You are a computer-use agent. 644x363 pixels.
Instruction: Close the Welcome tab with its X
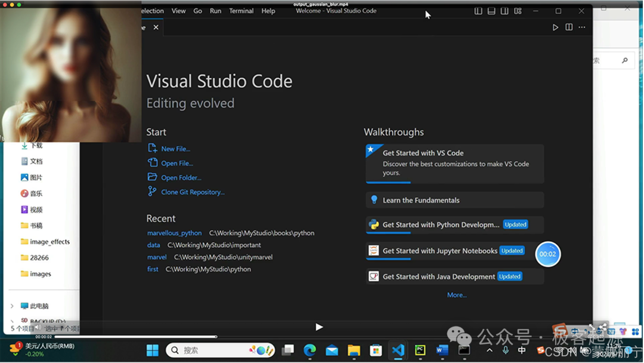coord(156,27)
